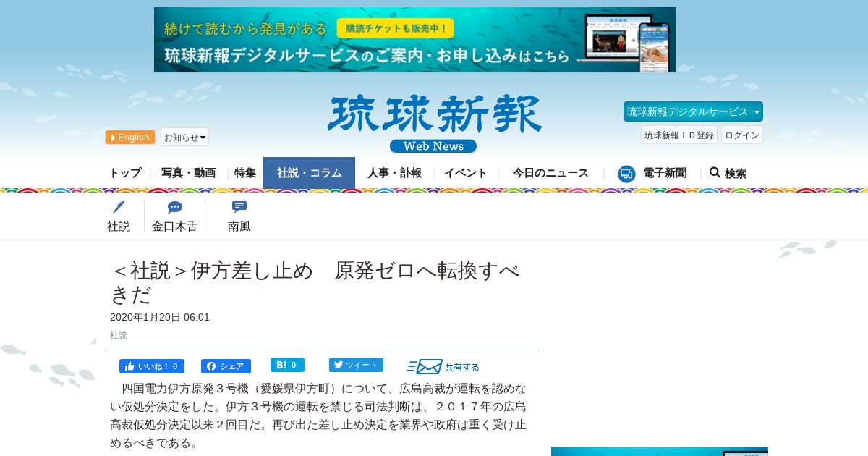868x456 pixels.
Task: Click the article headline 伊方差し止め
Action: (x=315, y=282)
